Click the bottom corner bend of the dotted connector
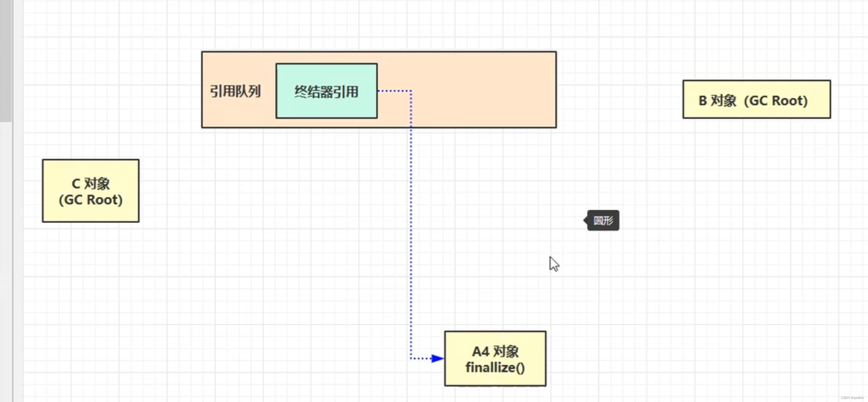Image resolution: width=868 pixels, height=402 pixels. point(411,358)
